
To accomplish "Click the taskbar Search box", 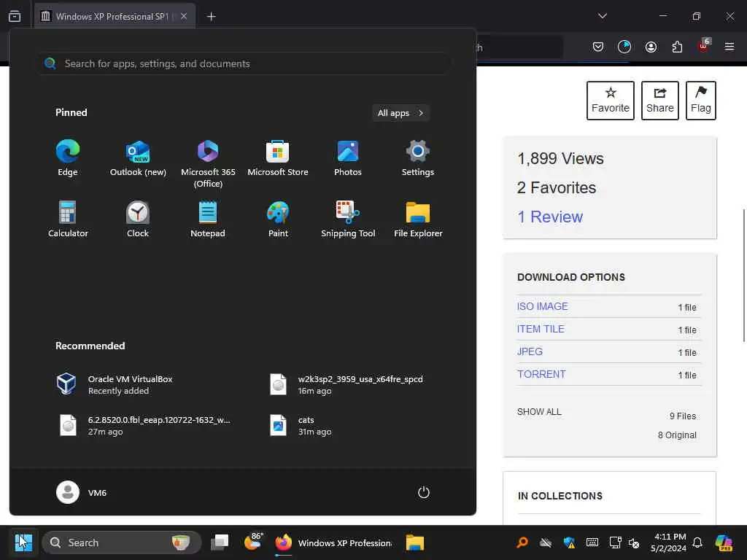I will tap(122, 542).
